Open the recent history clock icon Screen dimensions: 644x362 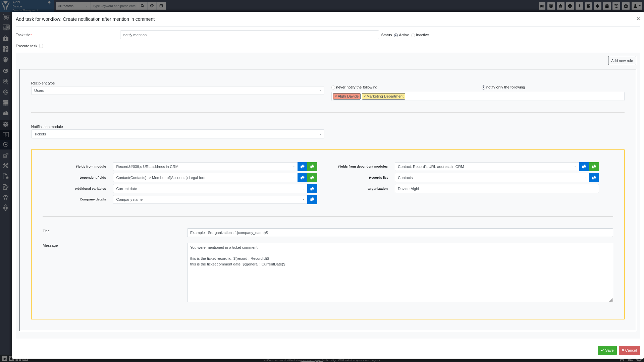[616, 6]
